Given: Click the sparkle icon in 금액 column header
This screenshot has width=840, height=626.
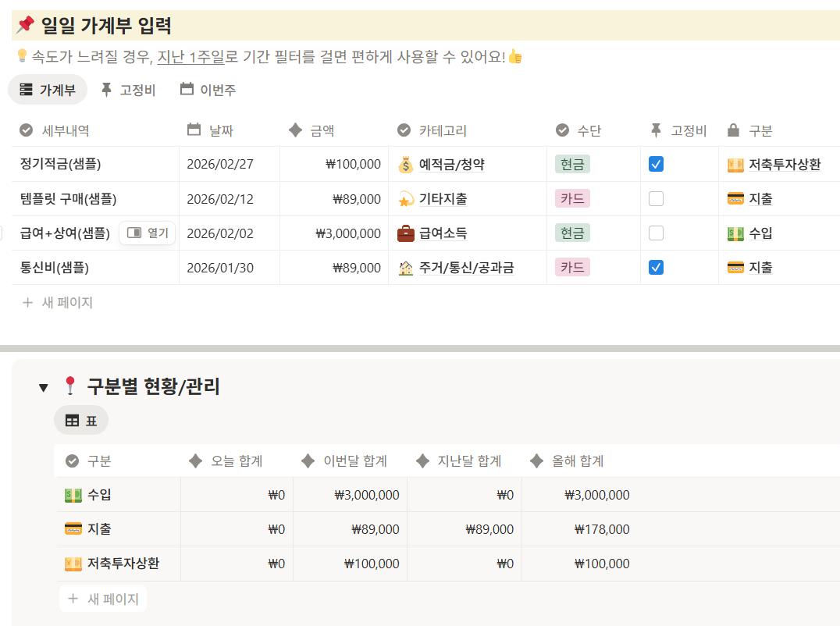Looking at the screenshot, I should coord(295,130).
